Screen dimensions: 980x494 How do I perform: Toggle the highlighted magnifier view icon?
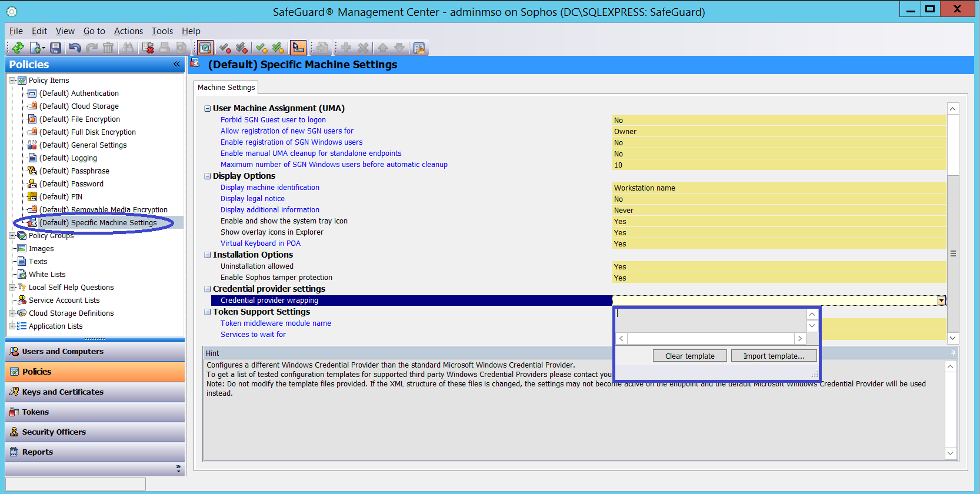(205, 48)
